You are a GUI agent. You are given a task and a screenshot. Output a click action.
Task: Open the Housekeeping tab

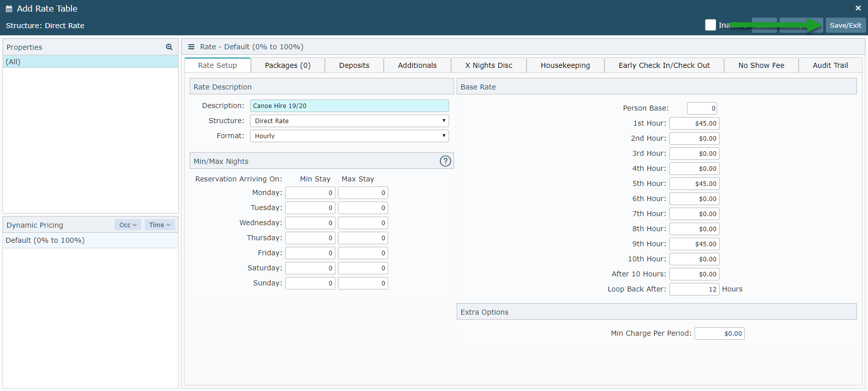(x=565, y=65)
